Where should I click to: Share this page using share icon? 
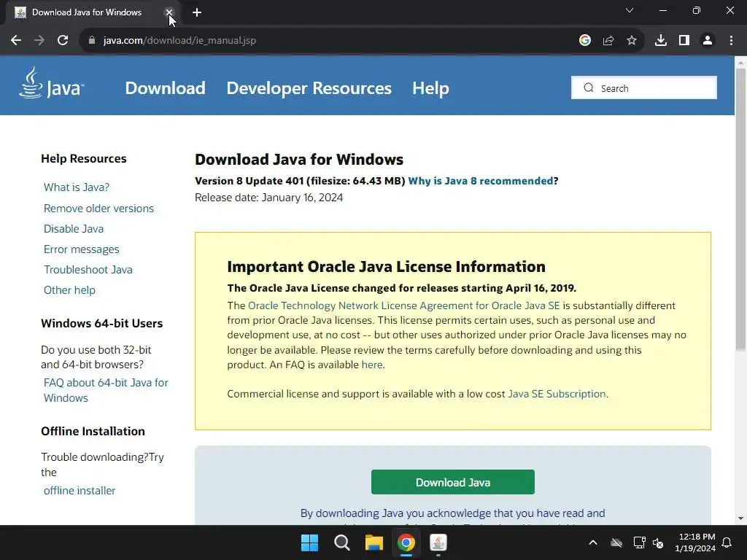[608, 41]
